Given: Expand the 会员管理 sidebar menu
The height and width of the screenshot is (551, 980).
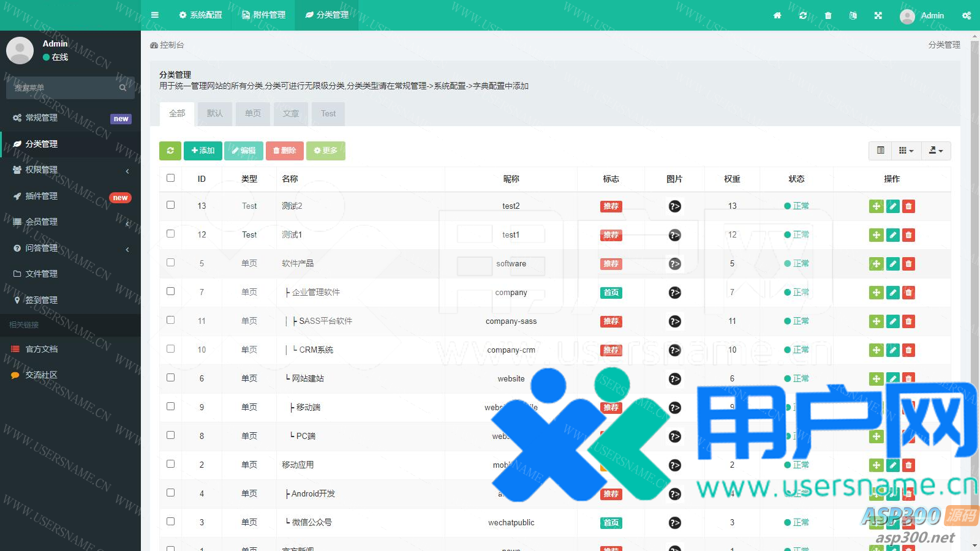Looking at the screenshot, I should tap(70, 222).
